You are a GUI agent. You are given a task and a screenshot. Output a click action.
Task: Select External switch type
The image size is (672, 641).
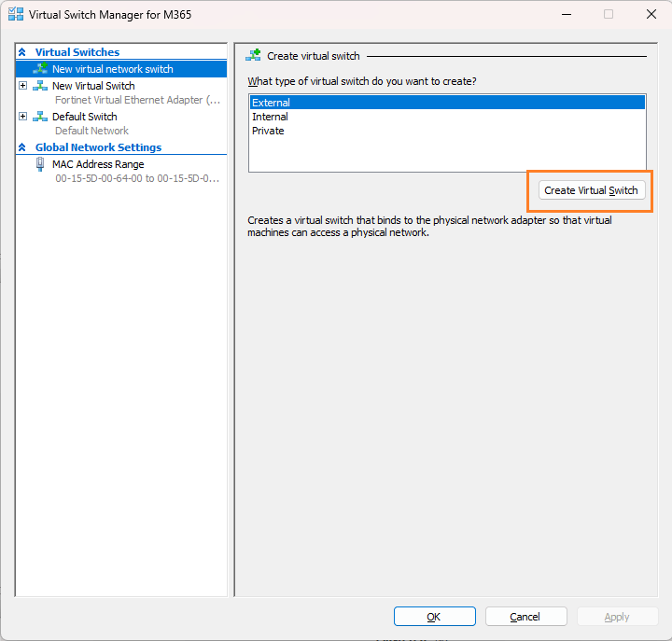447,103
